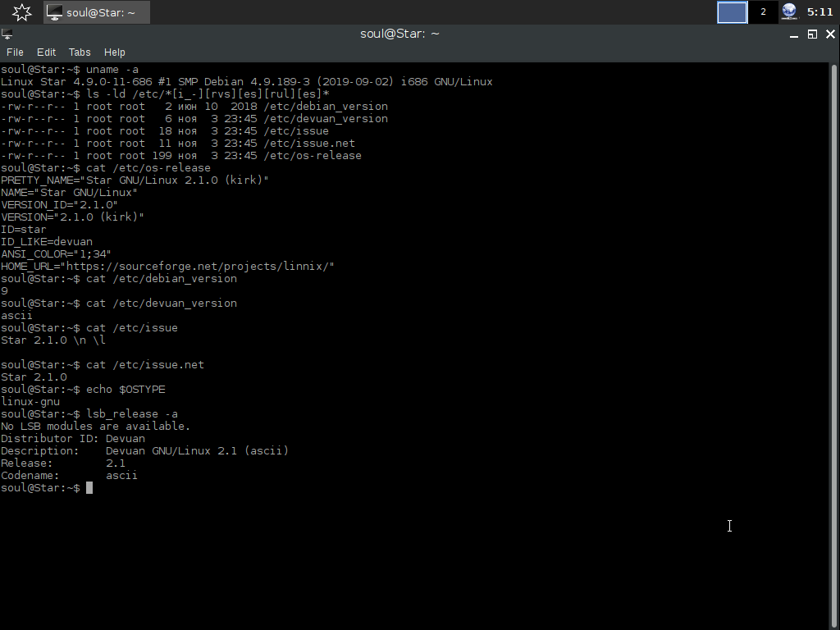
Task: Click the VERSION_ID="2.1.0" line
Action: 59,205
